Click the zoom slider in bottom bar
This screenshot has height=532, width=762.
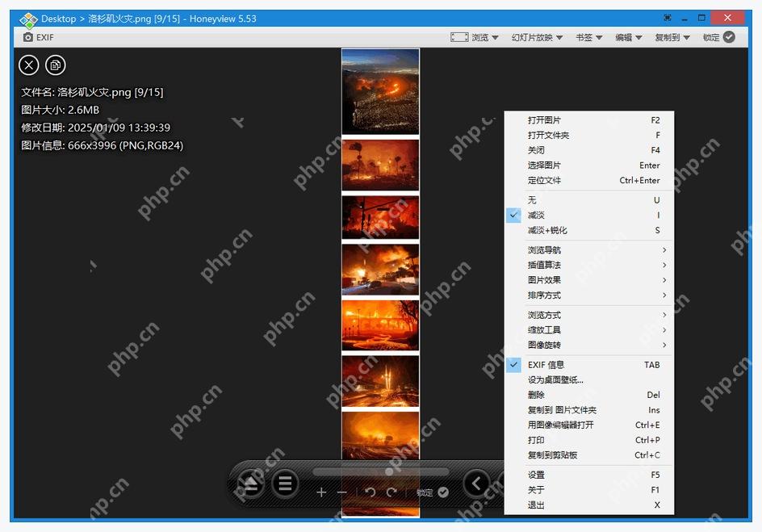pos(381,471)
